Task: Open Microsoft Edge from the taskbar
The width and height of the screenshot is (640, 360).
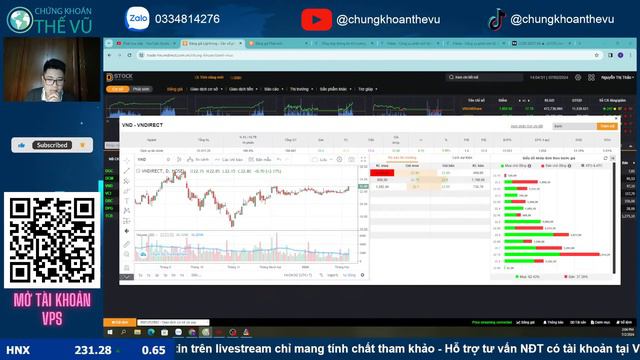Action: pyautogui.click(x=151, y=332)
